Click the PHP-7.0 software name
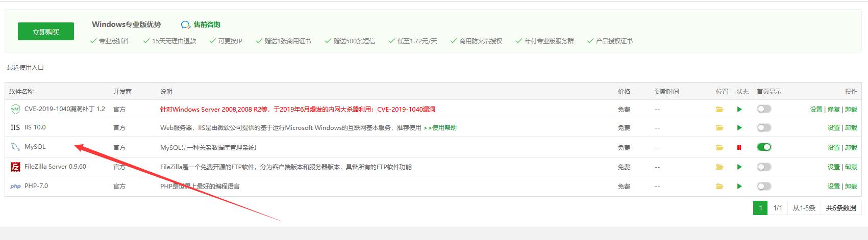This screenshot has width=868, height=240. [x=36, y=186]
